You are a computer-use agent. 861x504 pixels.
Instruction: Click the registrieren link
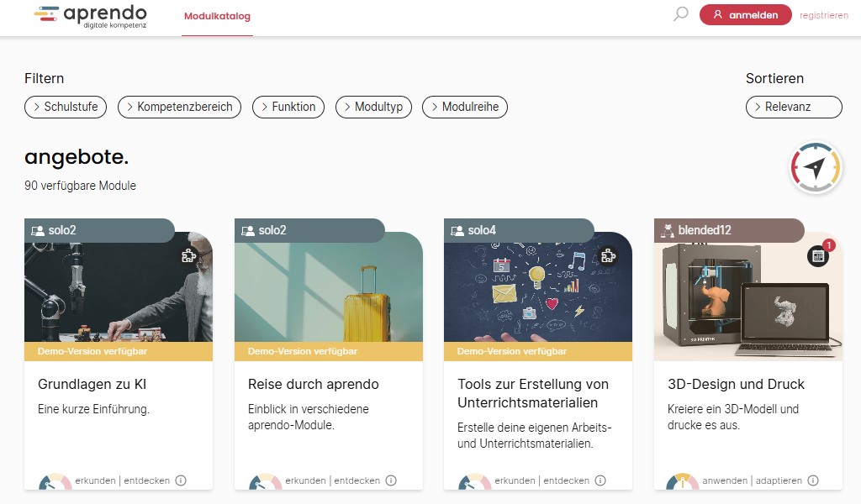[823, 15]
